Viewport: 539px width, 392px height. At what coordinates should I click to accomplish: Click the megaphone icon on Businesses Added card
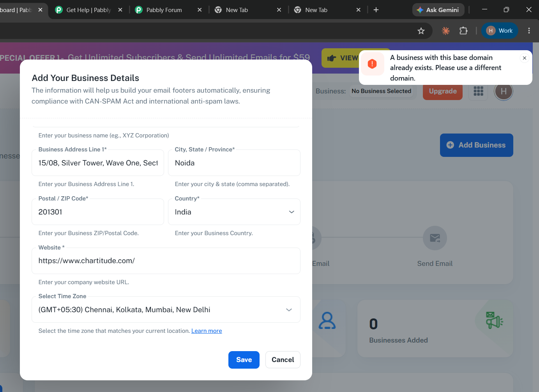494,320
